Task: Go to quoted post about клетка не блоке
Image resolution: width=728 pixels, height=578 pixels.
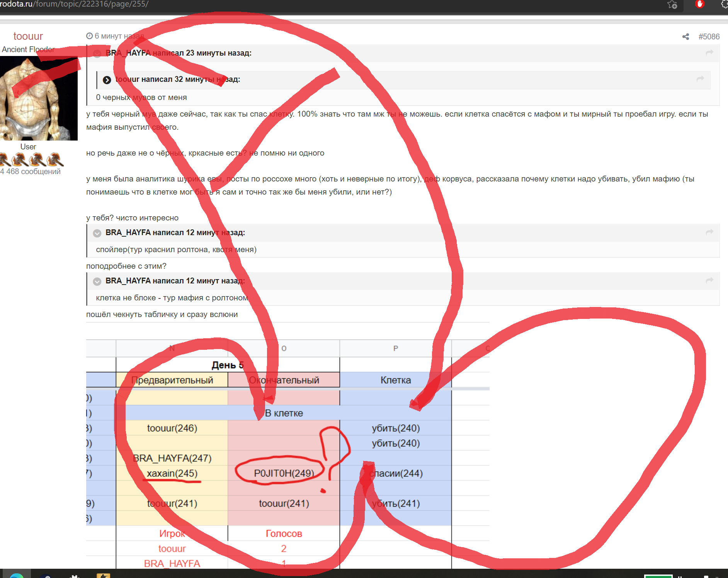Action: [x=709, y=281]
